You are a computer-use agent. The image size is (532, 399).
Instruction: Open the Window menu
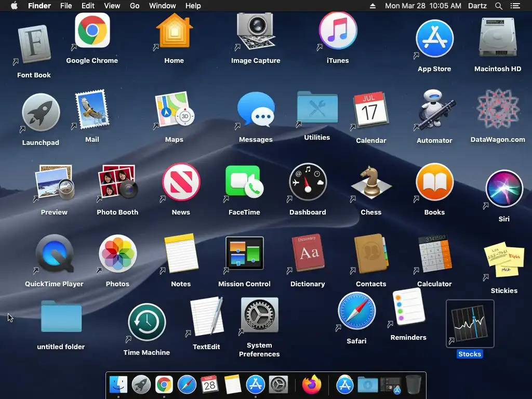[163, 6]
